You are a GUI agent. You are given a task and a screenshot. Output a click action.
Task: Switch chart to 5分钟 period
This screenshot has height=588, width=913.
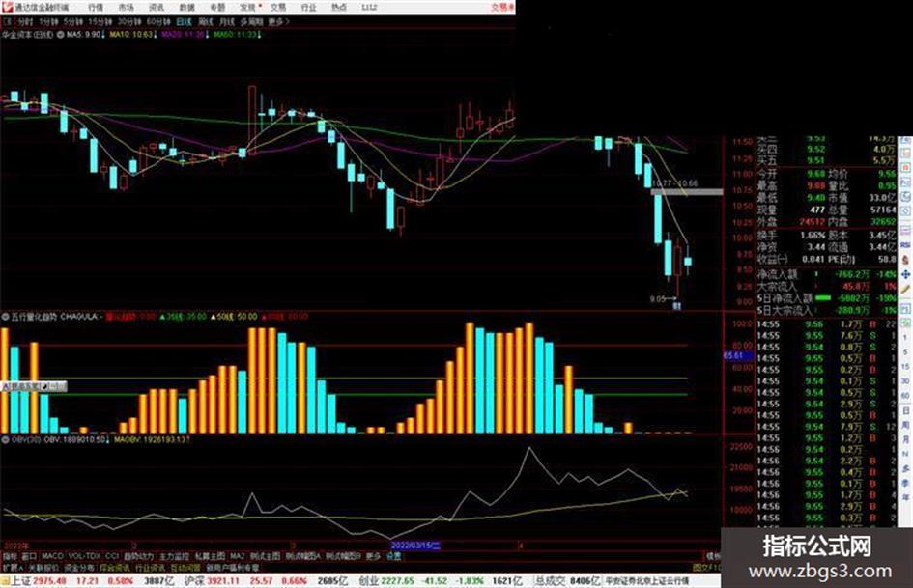point(72,22)
